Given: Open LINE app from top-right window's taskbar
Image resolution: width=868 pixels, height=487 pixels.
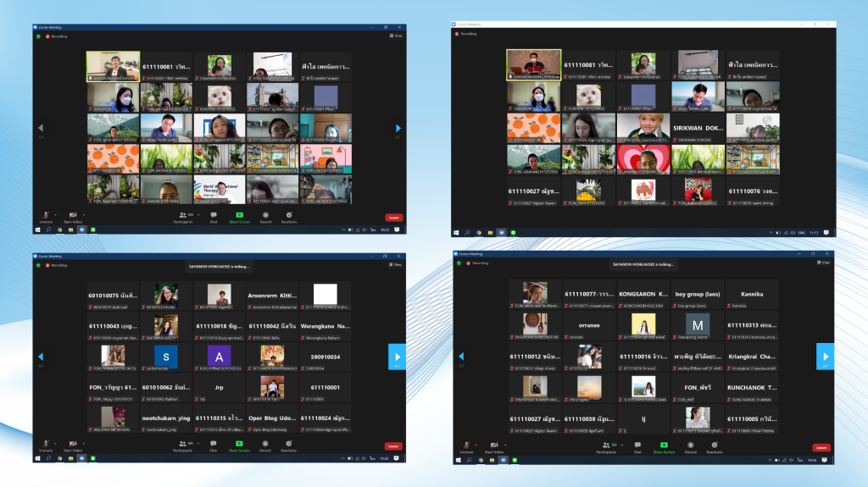Looking at the screenshot, I should point(513,232).
